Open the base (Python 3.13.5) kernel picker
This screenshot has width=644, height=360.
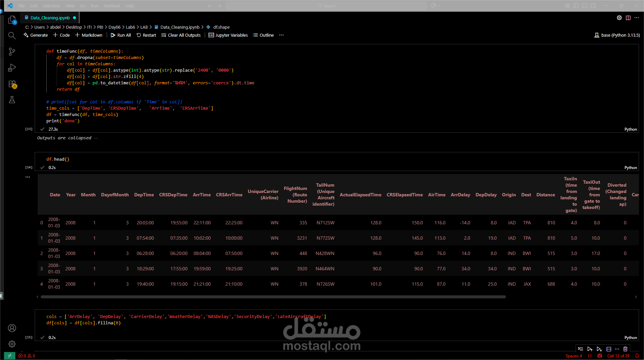pos(617,35)
